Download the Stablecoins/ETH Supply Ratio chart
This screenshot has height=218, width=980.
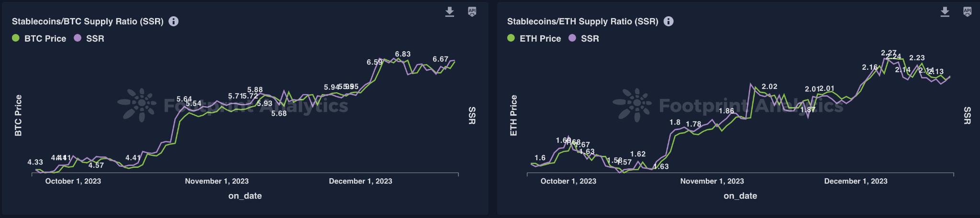click(x=945, y=12)
